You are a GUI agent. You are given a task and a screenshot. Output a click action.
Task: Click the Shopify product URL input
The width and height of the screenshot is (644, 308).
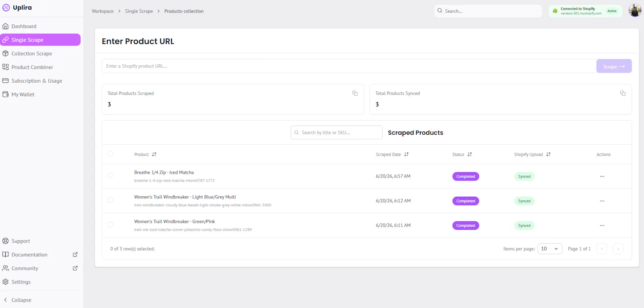tap(349, 66)
